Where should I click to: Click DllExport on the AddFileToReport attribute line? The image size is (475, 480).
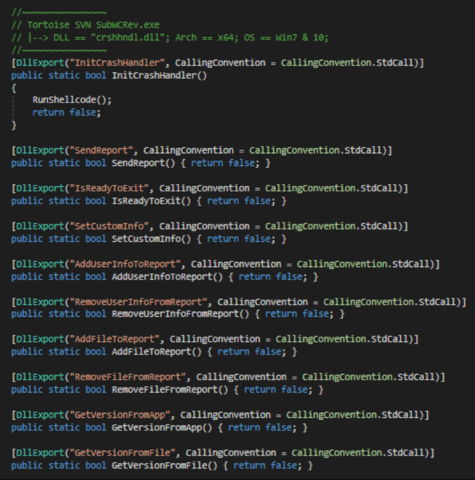click(40, 339)
